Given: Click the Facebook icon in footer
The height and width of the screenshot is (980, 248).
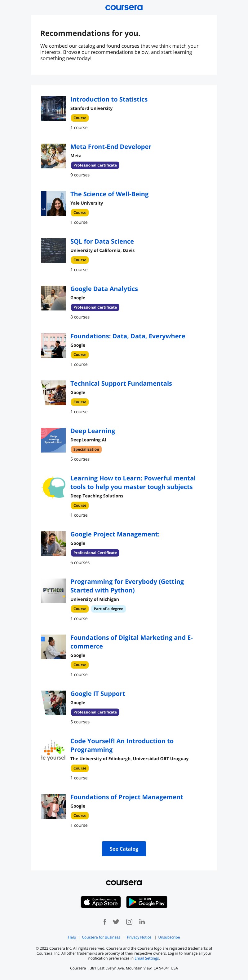Looking at the screenshot, I should click(105, 921).
